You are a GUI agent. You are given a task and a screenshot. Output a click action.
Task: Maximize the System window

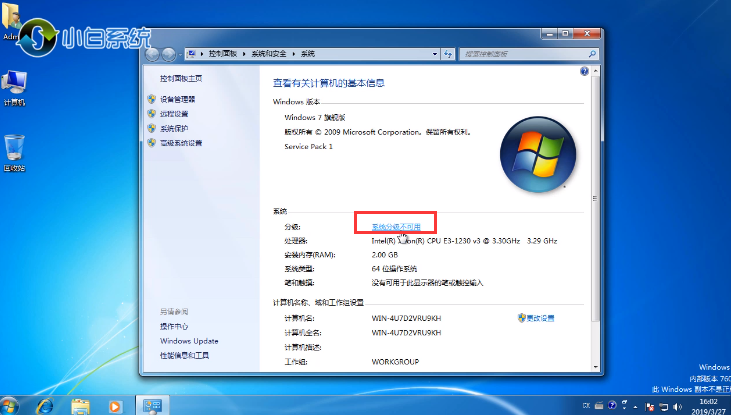click(x=565, y=34)
